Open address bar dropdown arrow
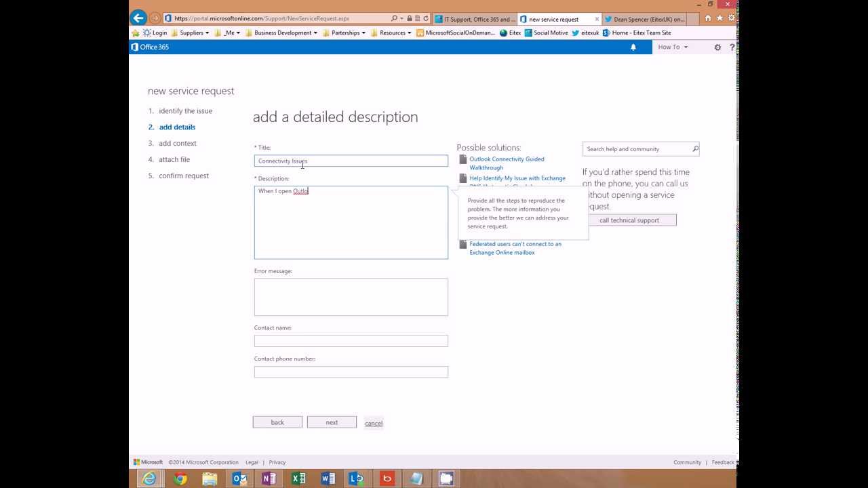Screen dimensions: 868x488 (x=401, y=18)
